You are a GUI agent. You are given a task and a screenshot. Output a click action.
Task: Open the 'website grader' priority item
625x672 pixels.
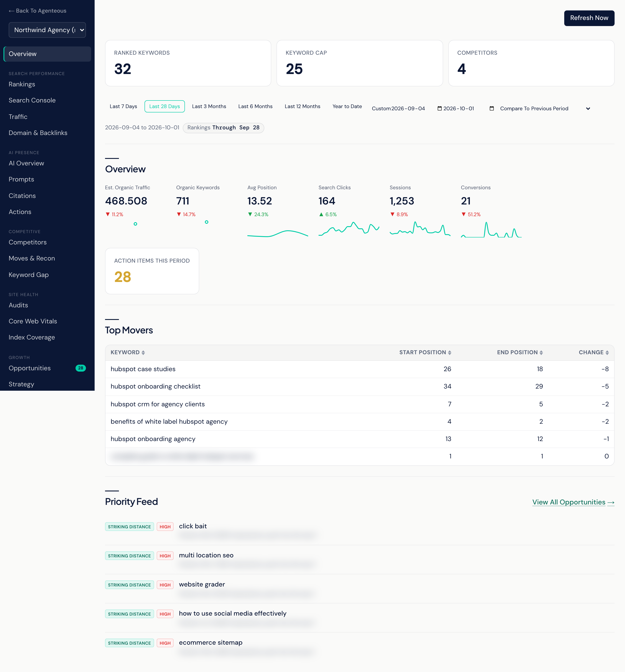click(x=360, y=588)
